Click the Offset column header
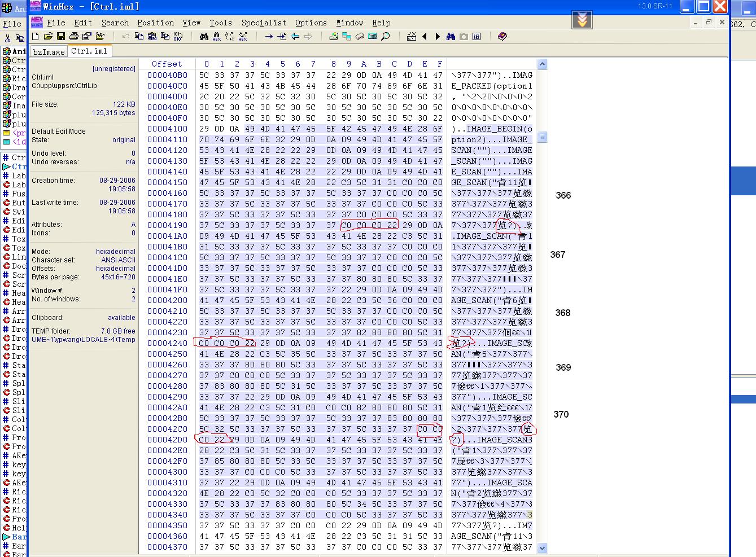Screen dimensions: 756x557 (x=167, y=64)
